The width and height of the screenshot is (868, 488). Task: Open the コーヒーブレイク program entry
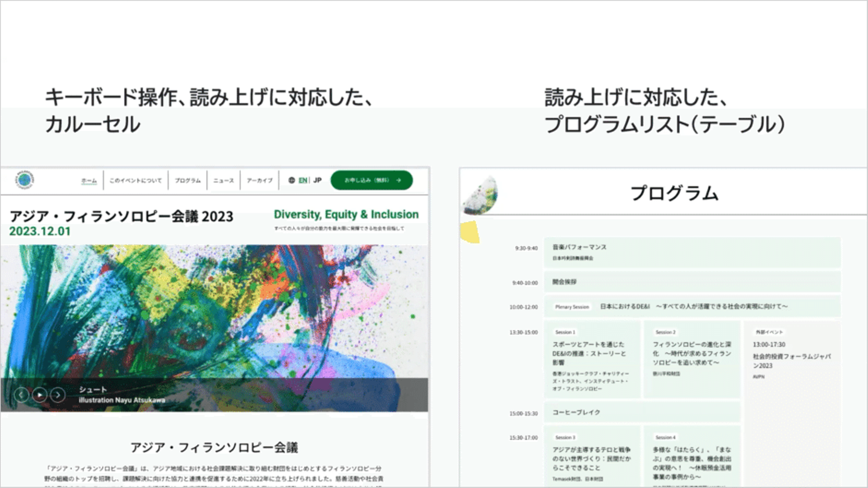[642, 412]
